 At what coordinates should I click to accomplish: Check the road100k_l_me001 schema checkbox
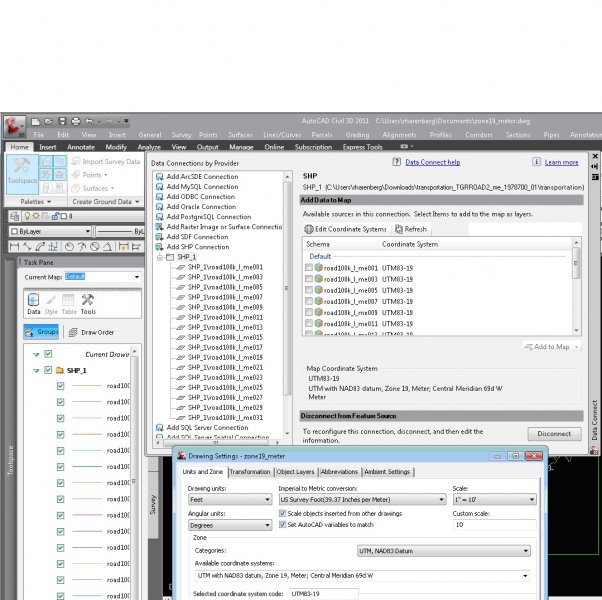pyautogui.click(x=309, y=267)
